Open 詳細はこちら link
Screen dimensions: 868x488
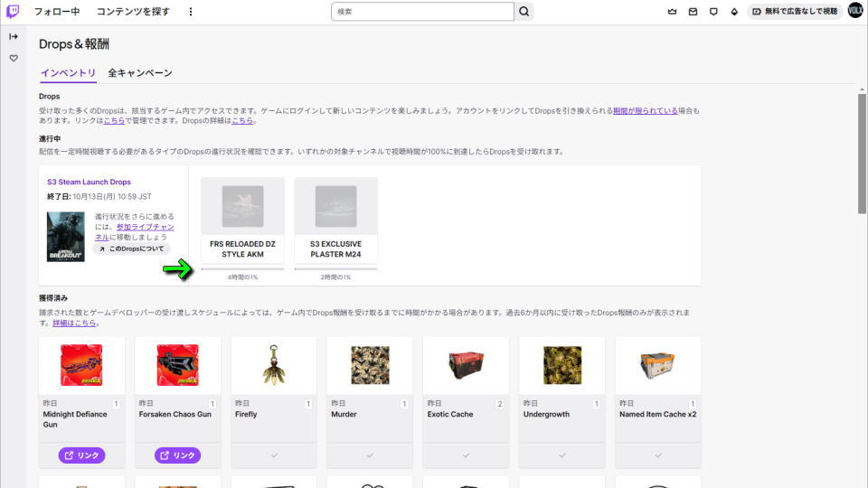point(74,324)
